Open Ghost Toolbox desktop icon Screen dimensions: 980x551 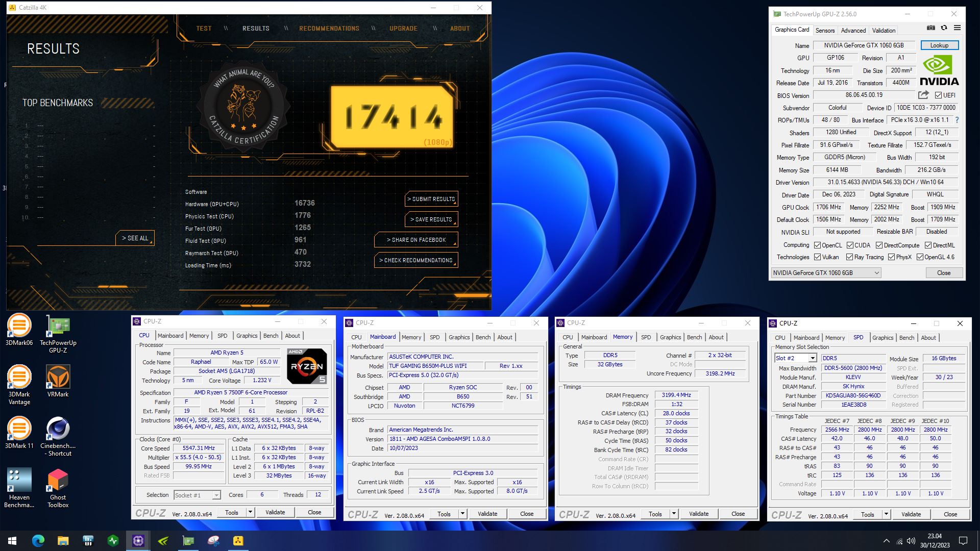[x=58, y=488]
